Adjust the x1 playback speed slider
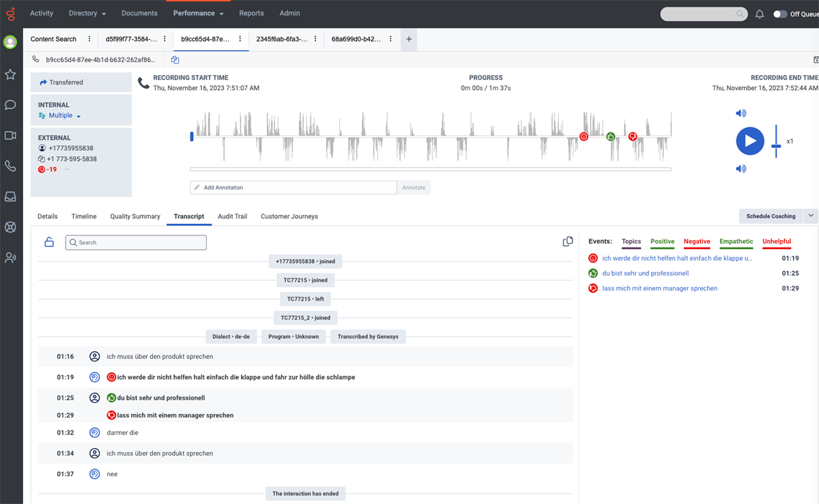 (x=776, y=145)
